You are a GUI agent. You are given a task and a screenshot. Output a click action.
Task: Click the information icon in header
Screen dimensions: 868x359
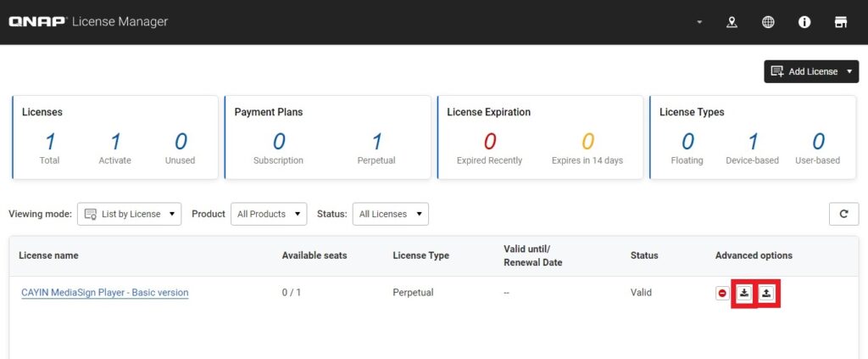804,22
